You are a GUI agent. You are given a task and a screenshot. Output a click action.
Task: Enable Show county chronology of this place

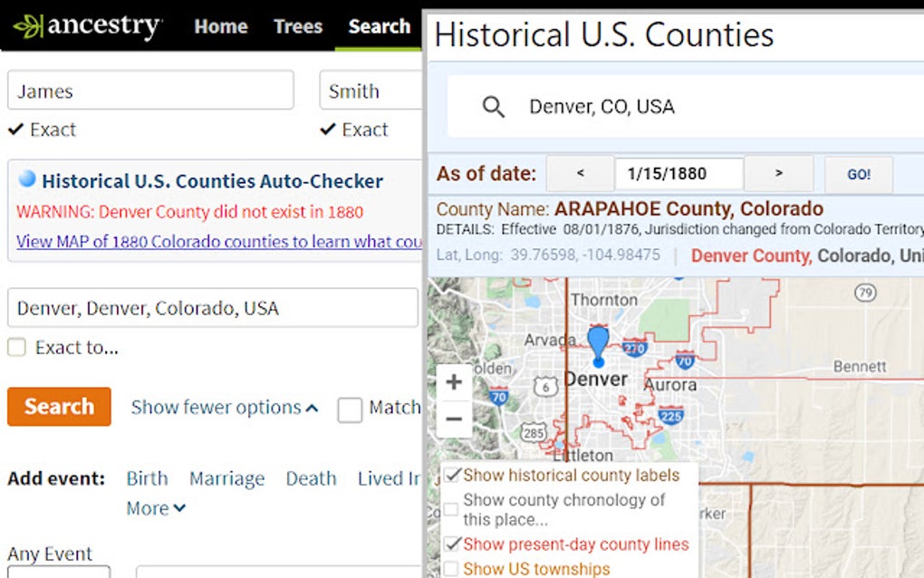click(451, 510)
